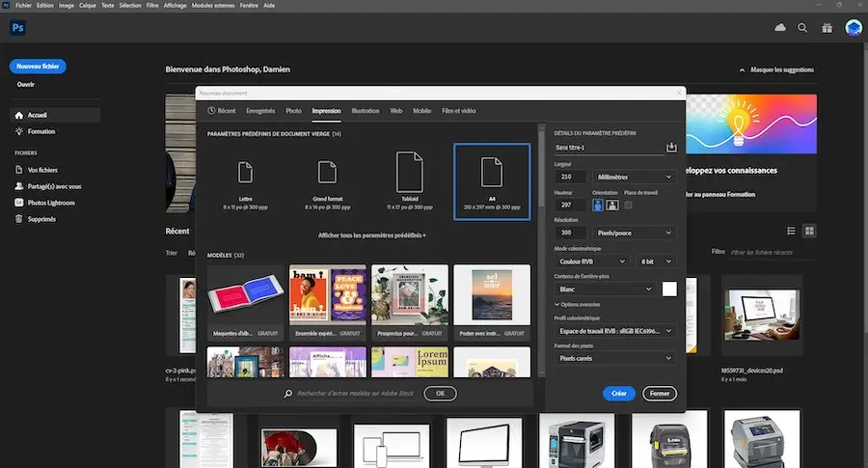Viewport: 868px width, 468px height.
Task: Switch to the Illustration tab
Action: pyautogui.click(x=366, y=111)
